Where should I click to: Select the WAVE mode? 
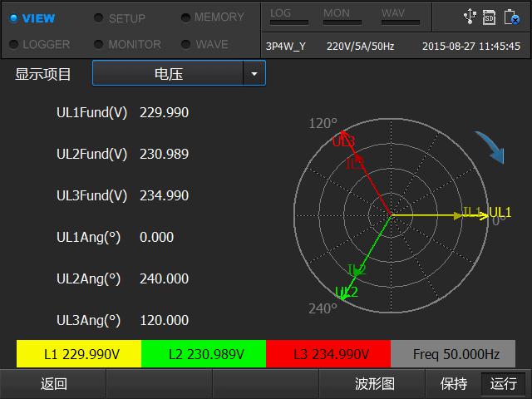(x=205, y=44)
